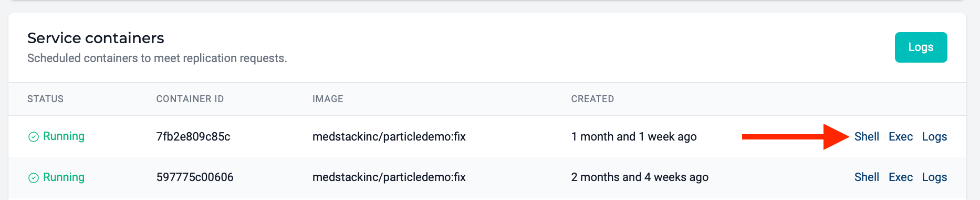
Task: Click the CREATED column header
Action: (592, 99)
